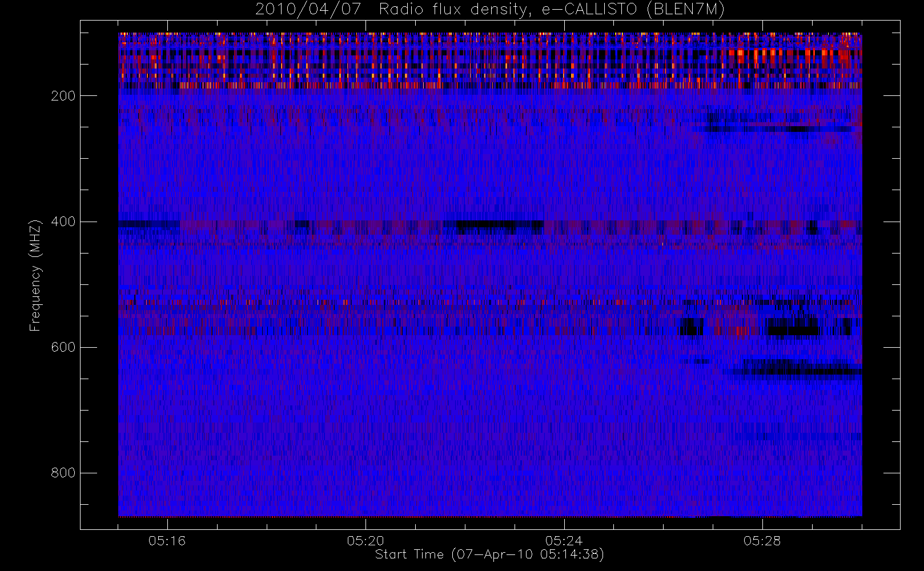Click the plot title mentioning e-CALLISTO (BLEN7M)

[490, 10]
